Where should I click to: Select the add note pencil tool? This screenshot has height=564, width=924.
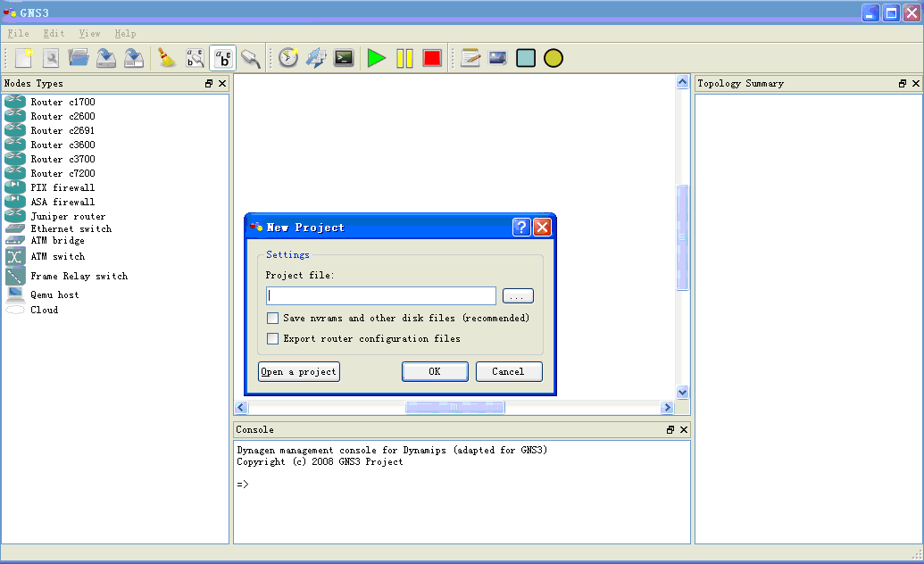[x=470, y=58]
